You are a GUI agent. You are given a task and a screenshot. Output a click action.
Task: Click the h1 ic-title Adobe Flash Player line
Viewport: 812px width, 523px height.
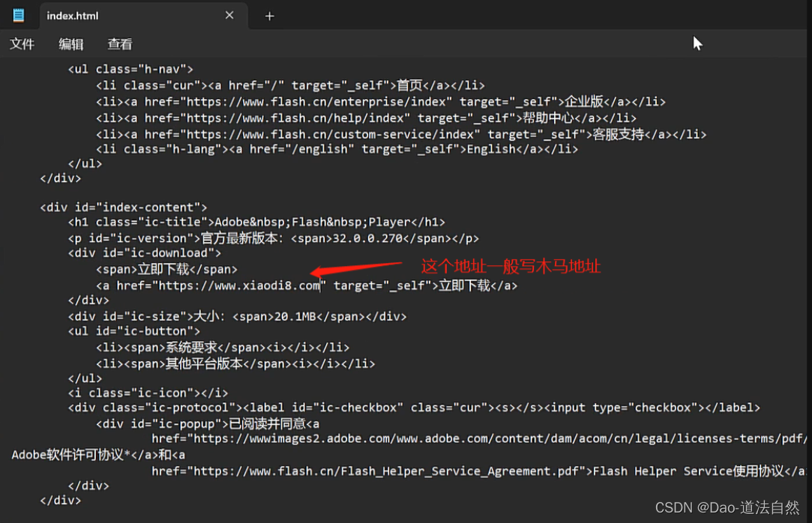tap(256, 222)
